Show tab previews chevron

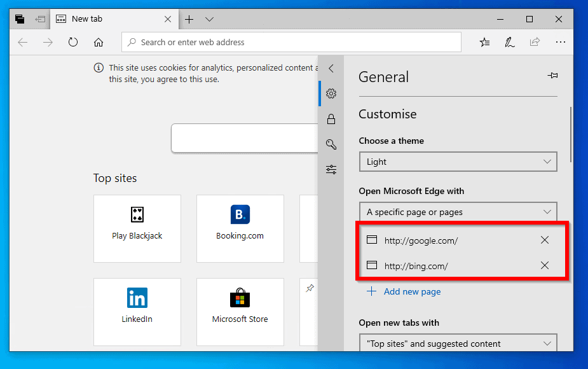(210, 19)
